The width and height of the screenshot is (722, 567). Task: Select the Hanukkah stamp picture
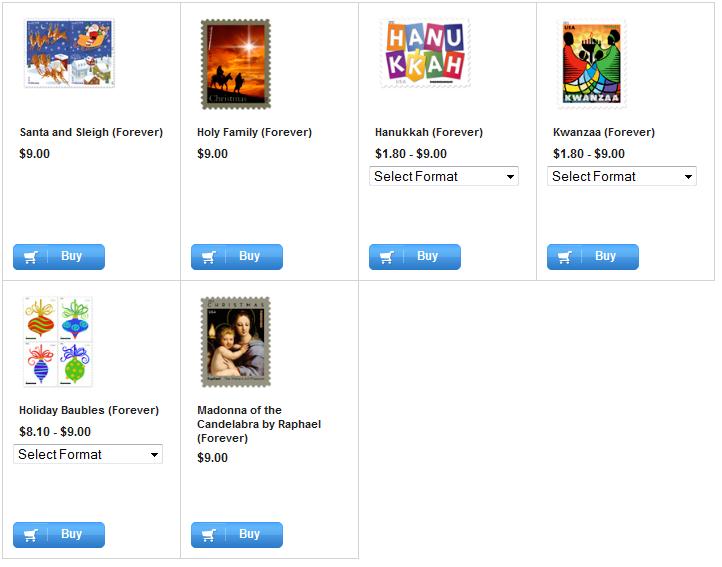point(425,53)
